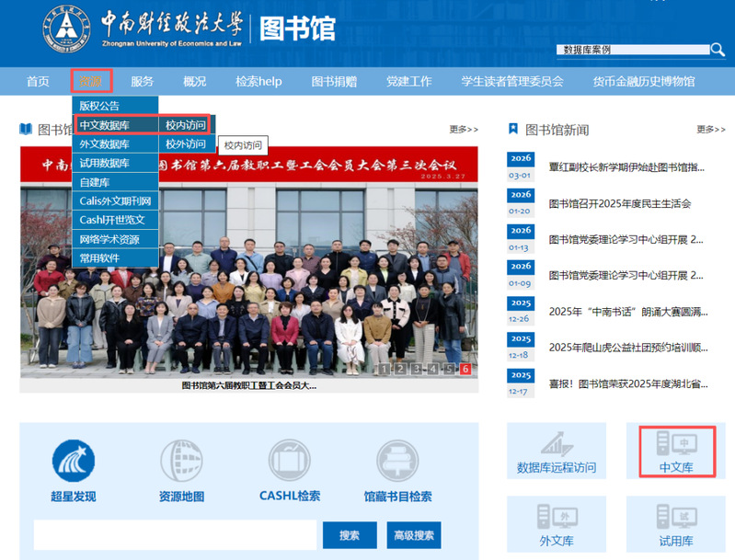735x560 pixels.
Task: Open the 试用库 tile
Action: 676,522
